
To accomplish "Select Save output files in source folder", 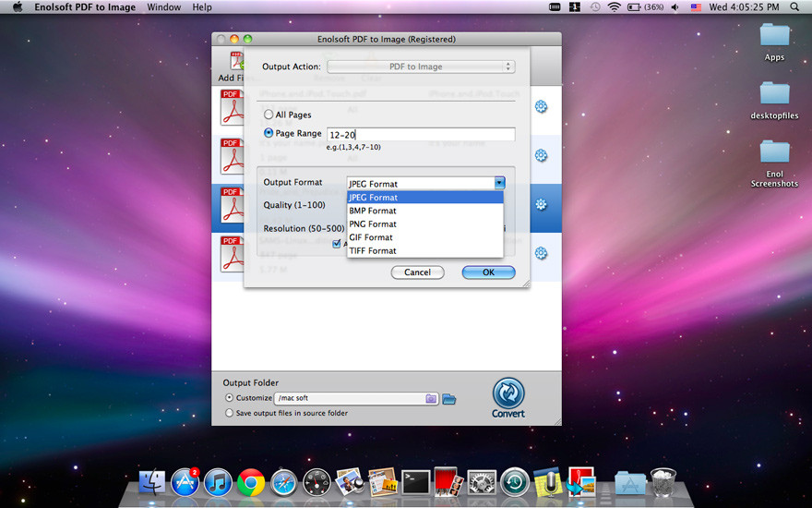I will (229, 413).
